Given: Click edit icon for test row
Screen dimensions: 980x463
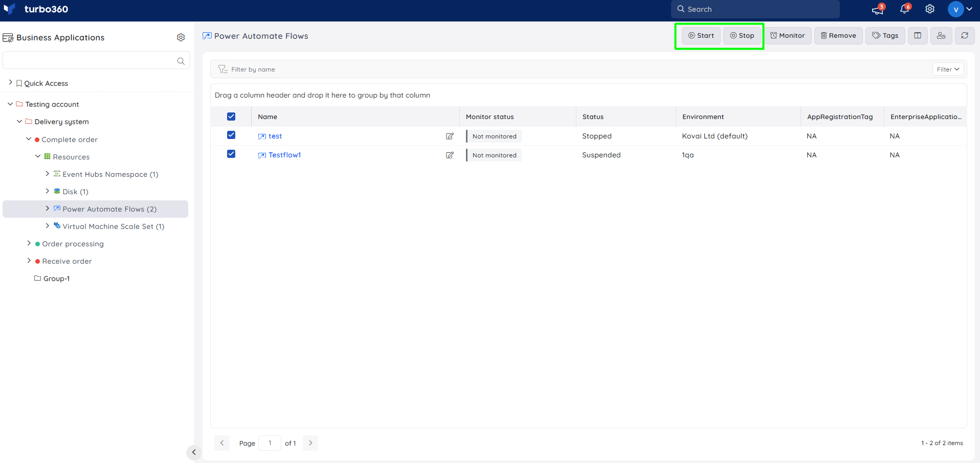Looking at the screenshot, I should [x=450, y=136].
